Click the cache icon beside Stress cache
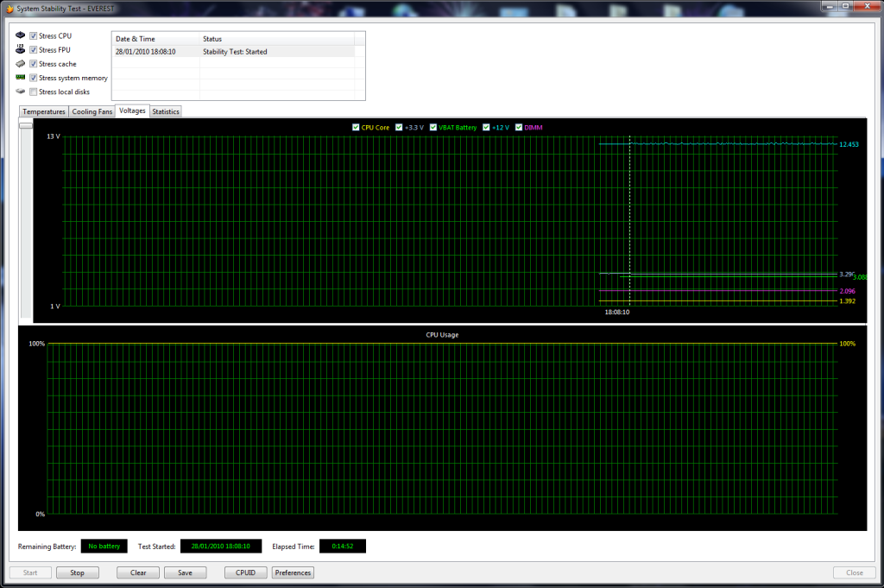Image resolution: width=884 pixels, height=588 pixels. click(x=20, y=64)
